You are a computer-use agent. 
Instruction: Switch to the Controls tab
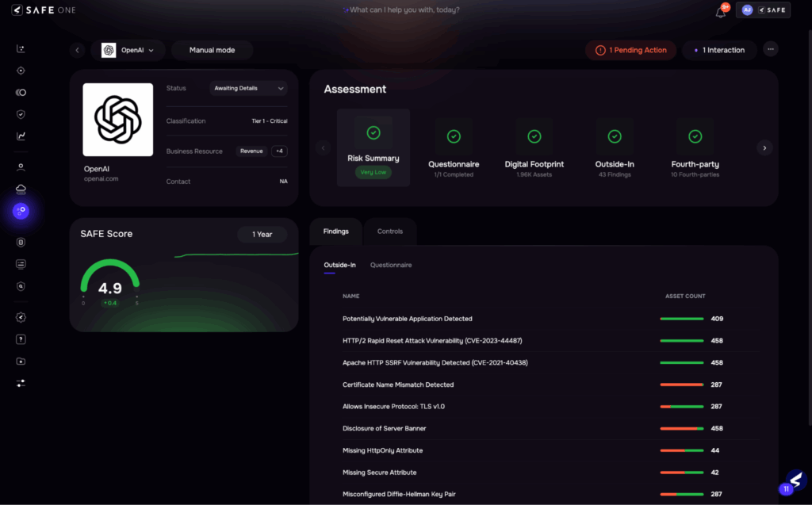click(390, 231)
